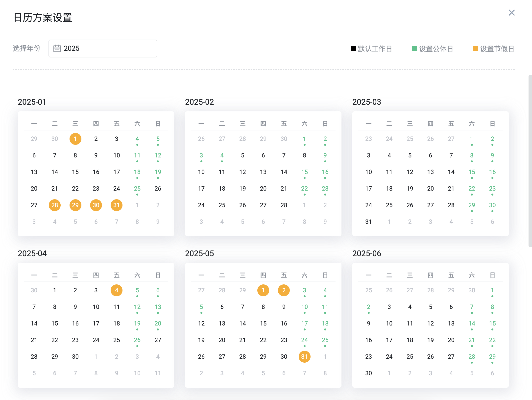The image size is (532, 400).
Task: Click the green rest day legend swatch
Action: click(414, 49)
